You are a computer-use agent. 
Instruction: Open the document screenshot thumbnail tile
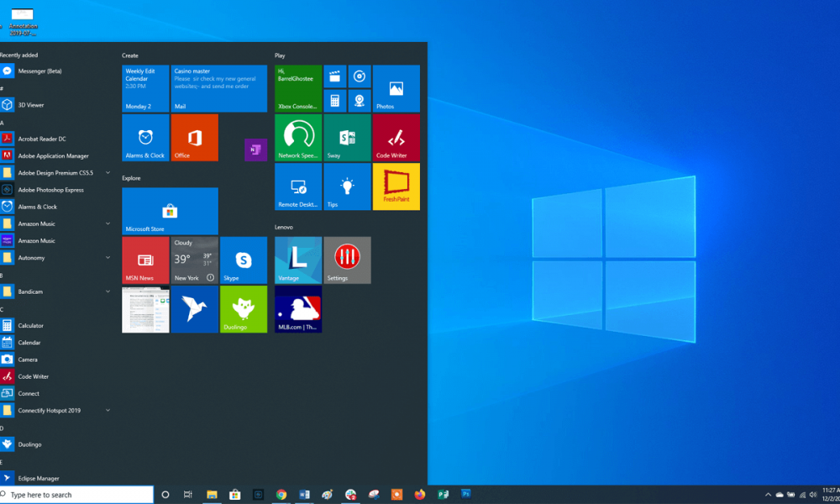145,309
